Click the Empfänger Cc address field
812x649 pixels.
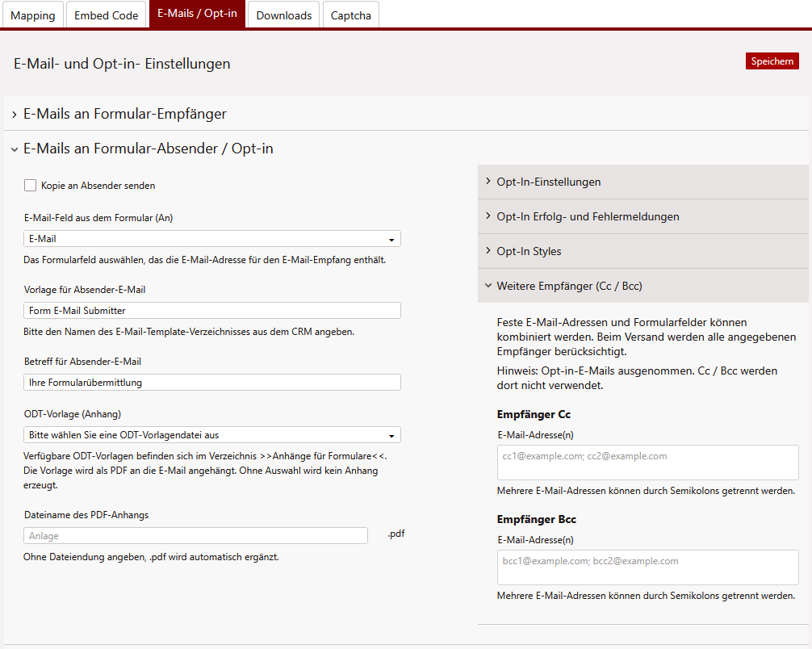pyautogui.click(x=647, y=463)
